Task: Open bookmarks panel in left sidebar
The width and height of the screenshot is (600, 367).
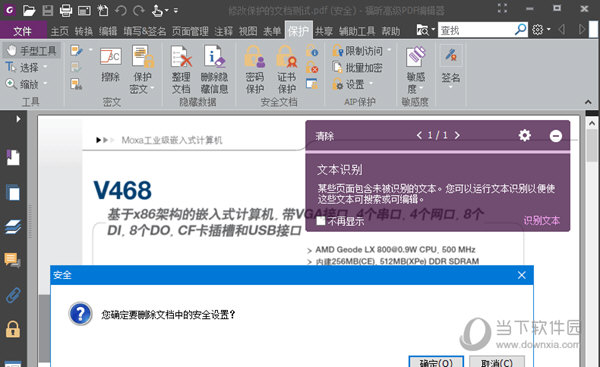Action: 13,157
